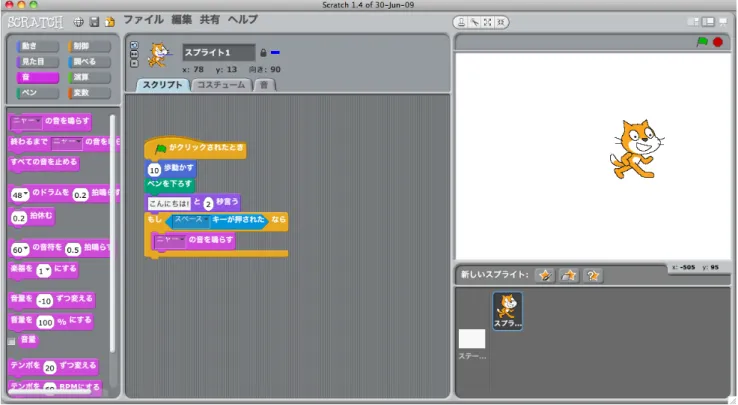
Task: Switch to full stage view
Action: (x=708, y=22)
